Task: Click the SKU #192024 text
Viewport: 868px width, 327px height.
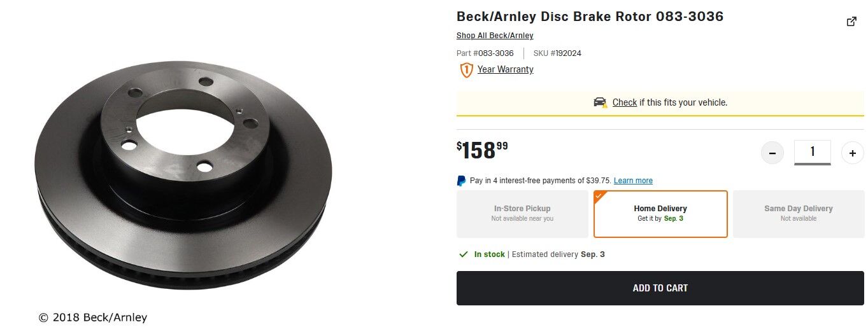Action: 557,53
